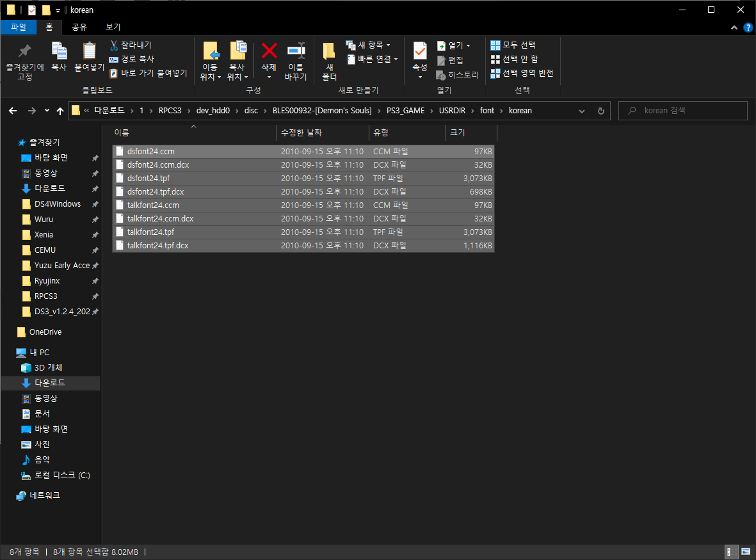Switch to large icons view
The height and width of the screenshot is (560, 756).
pos(745,552)
